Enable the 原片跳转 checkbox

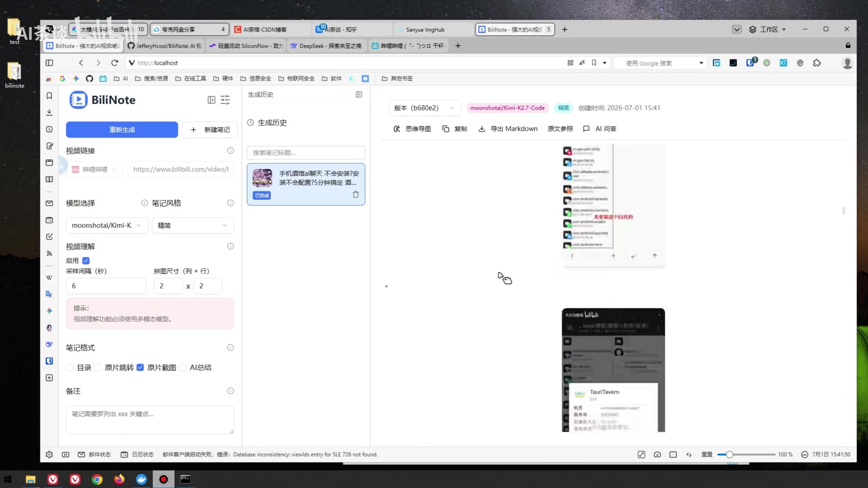(x=98, y=367)
